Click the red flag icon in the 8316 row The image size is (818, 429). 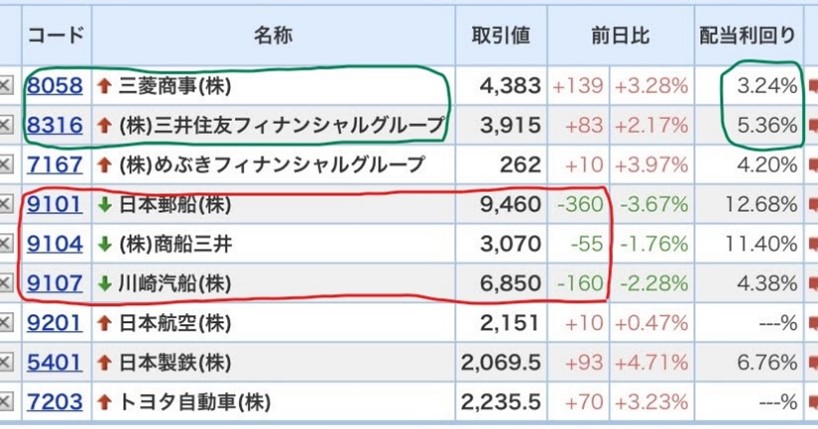pos(811,126)
